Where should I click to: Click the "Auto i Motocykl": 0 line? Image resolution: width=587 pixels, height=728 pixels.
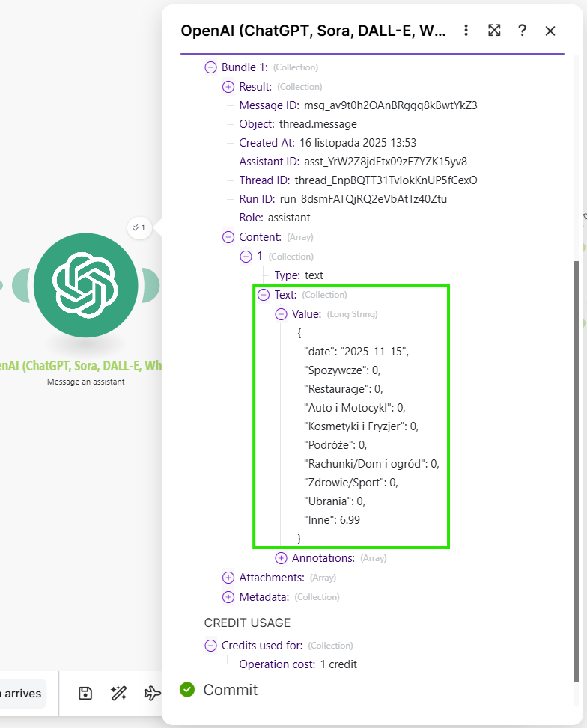(x=355, y=408)
